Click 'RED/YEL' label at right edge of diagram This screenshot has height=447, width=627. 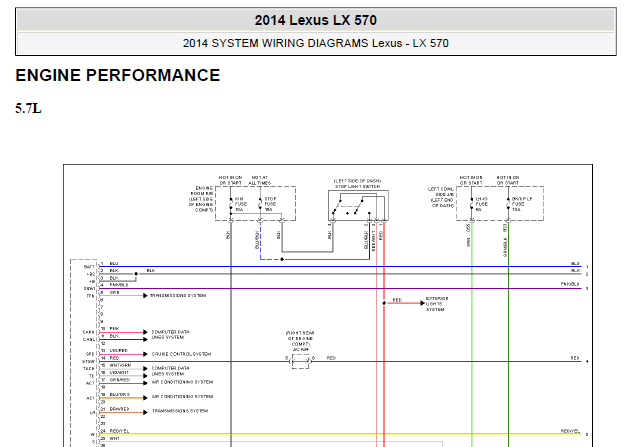point(570,431)
